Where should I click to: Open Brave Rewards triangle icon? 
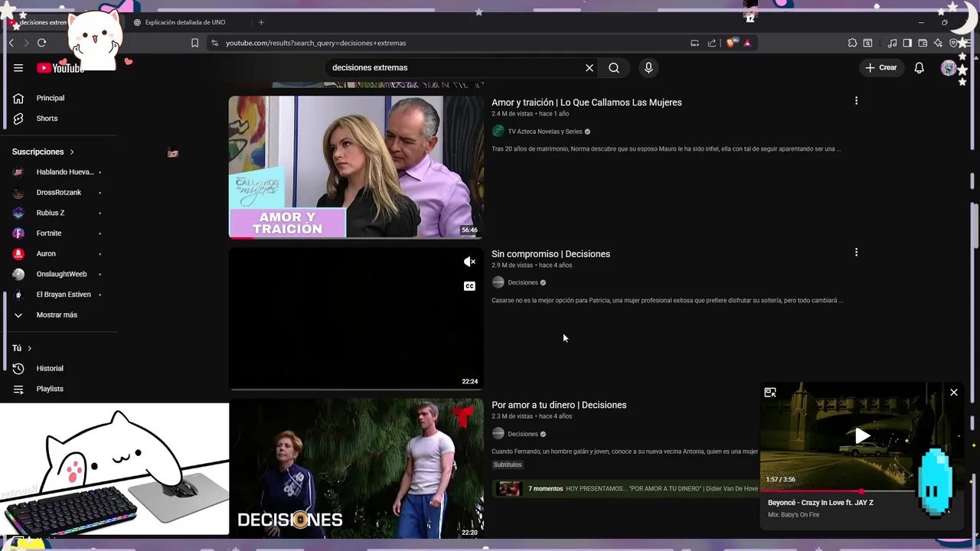coord(747,43)
